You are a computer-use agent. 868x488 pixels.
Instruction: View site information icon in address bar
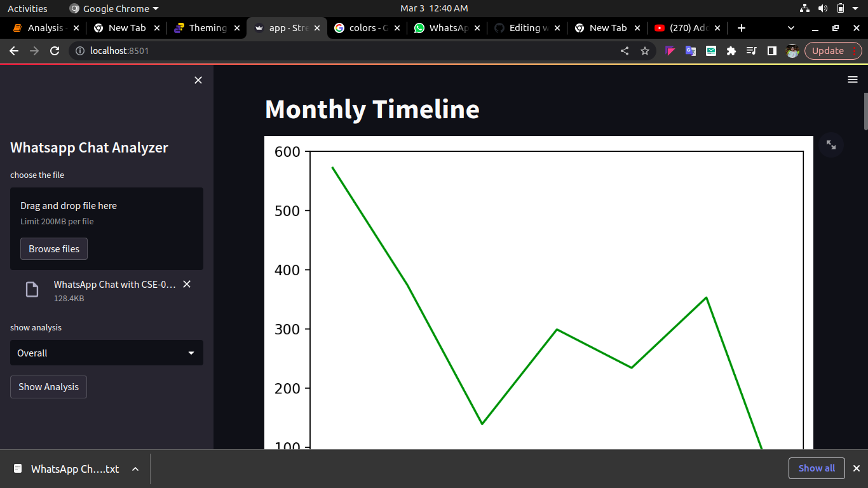[79, 51]
